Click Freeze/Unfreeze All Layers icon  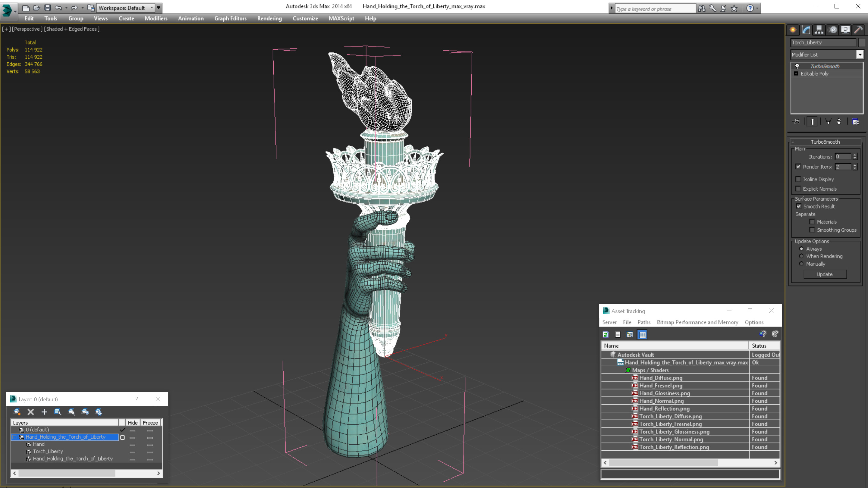[99, 412]
